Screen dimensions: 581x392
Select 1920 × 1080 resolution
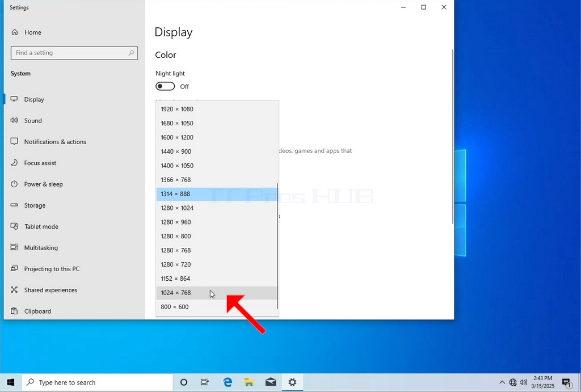click(x=217, y=109)
